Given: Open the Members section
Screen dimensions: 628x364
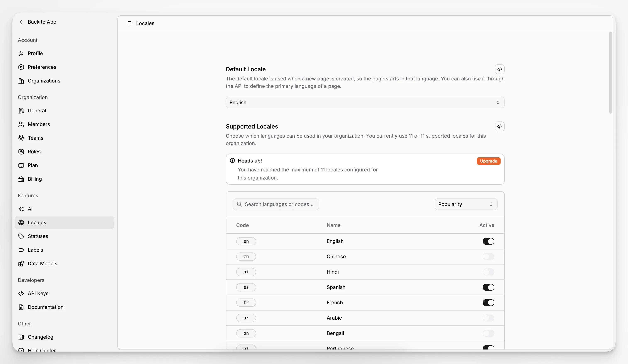Looking at the screenshot, I should click(64, 125).
